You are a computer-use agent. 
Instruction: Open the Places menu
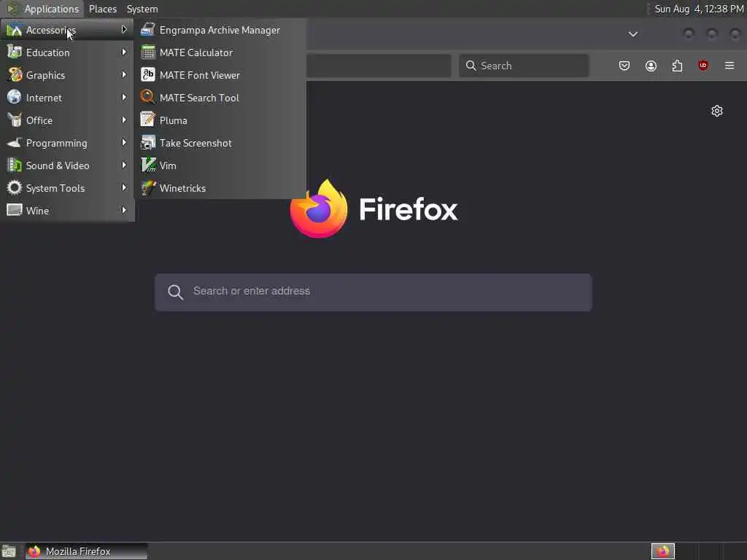tap(102, 9)
